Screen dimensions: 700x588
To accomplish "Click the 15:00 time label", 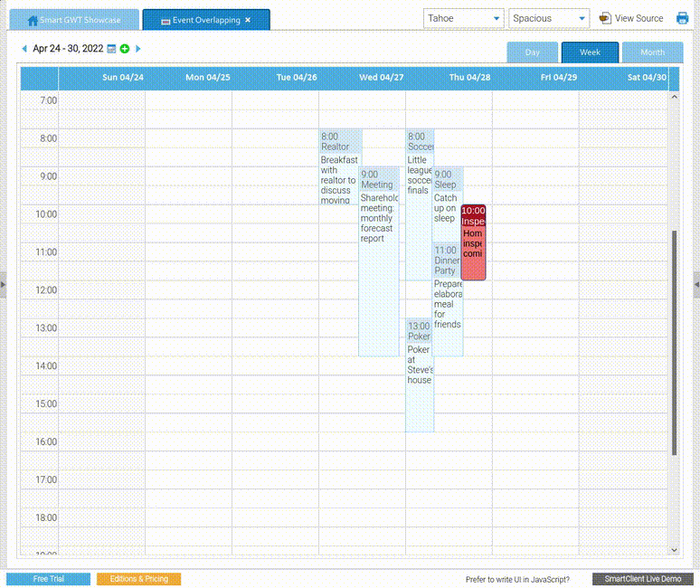I will (x=46, y=404).
